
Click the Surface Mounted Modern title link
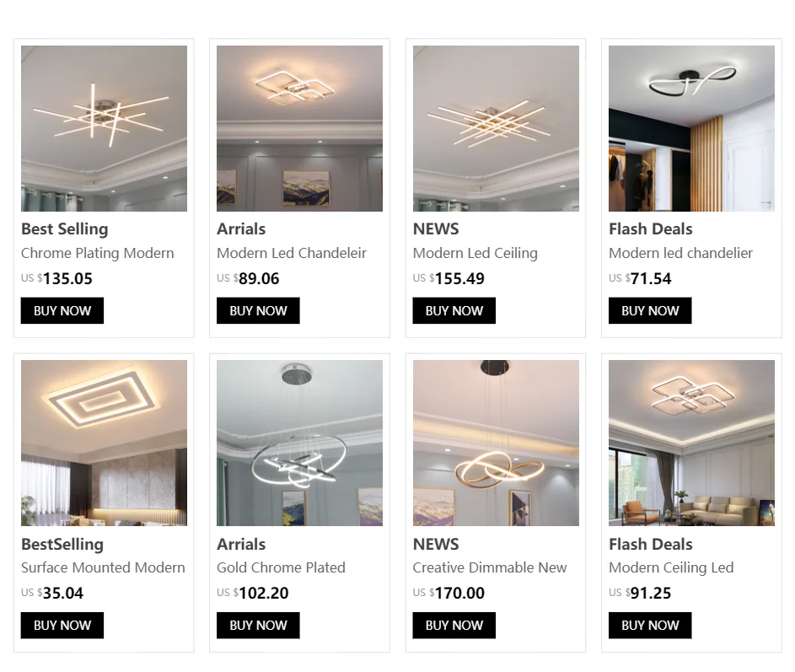click(x=103, y=567)
